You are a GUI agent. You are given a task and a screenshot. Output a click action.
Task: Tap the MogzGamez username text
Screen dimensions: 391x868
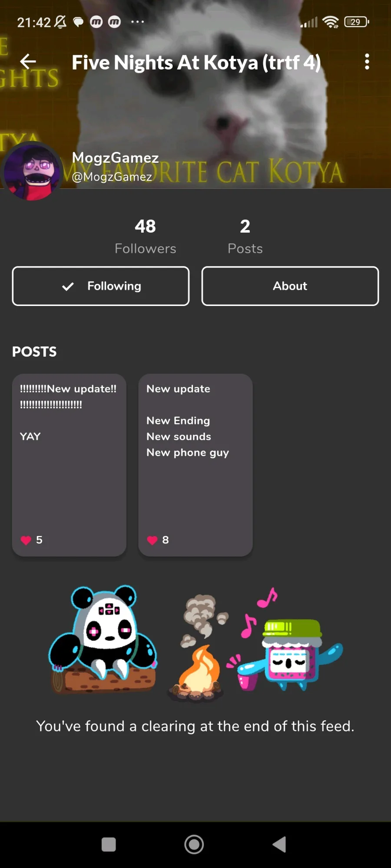pyautogui.click(x=115, y=158)
